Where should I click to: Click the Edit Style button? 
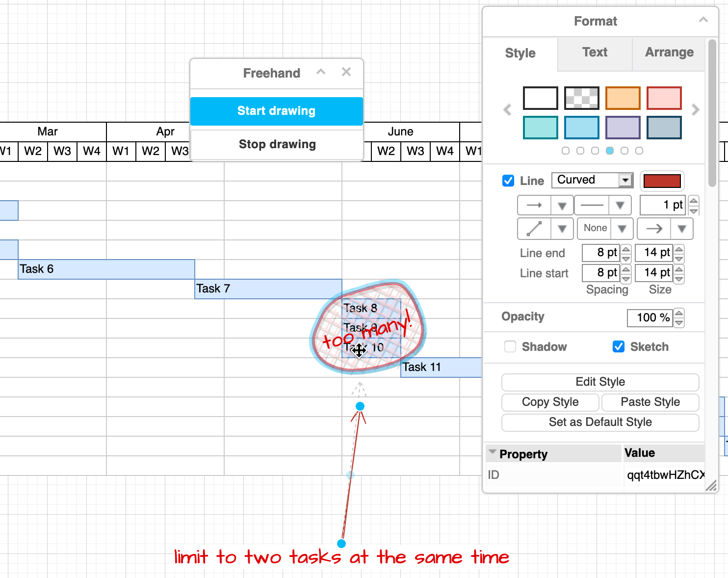[600, 382]
